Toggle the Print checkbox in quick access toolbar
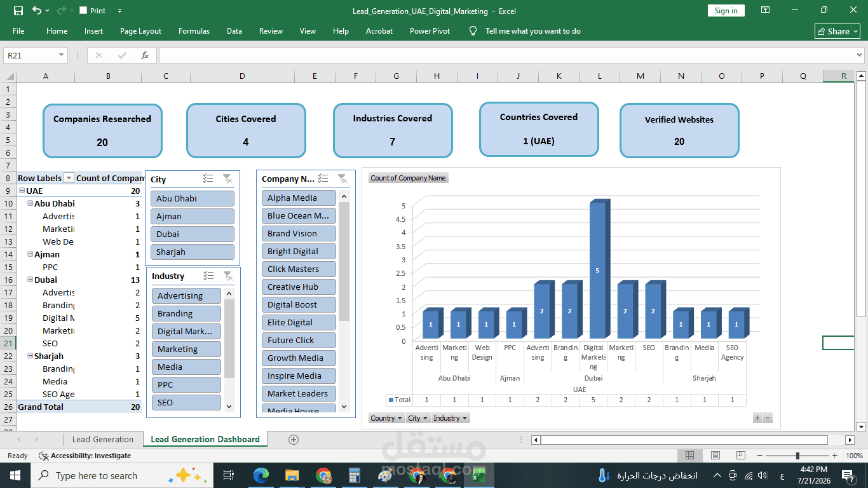This screenshot has height=488, width=868. (83, 11)
